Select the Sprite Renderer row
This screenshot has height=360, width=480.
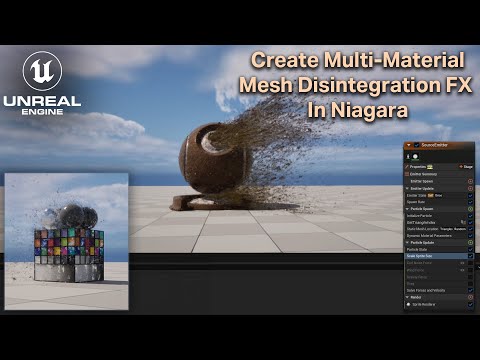tap(439, 305)
